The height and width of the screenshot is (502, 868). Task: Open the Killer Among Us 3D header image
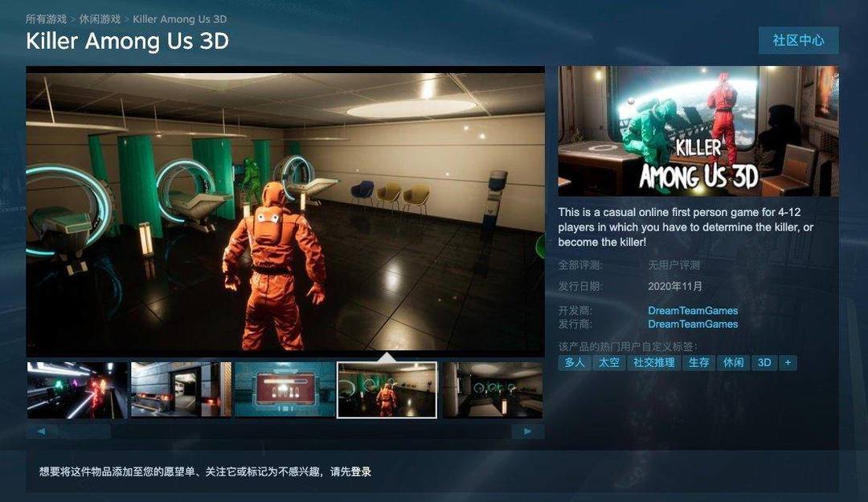pyautogui.click(x=698, y=131)
